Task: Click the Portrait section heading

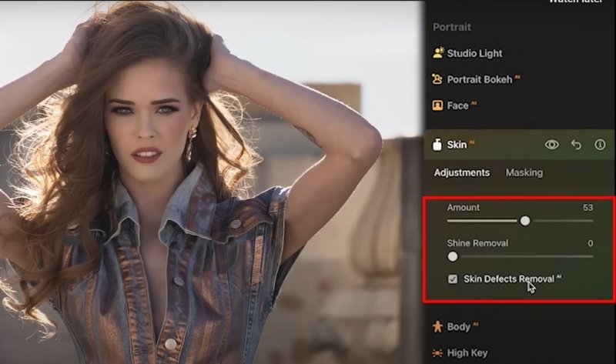Action: (452, 27)
